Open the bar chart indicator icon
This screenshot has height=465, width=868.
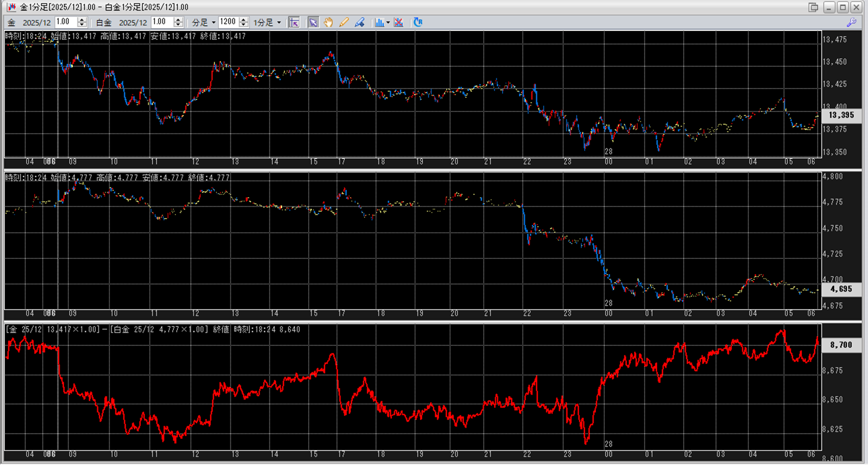tap(379, 22)
